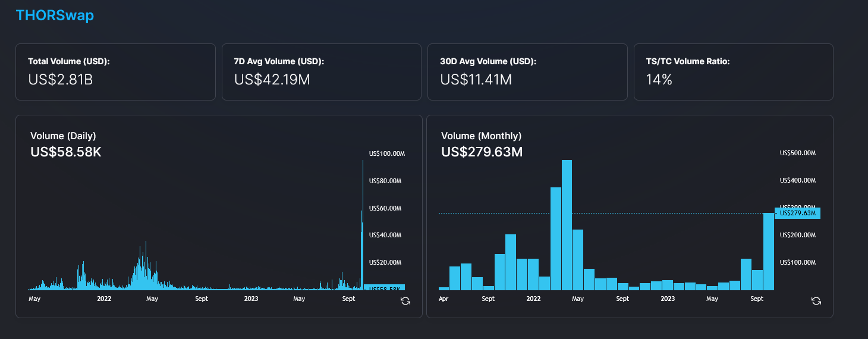Image resolution: width=868 pixels, height=339 pixels.
Task: Click the tallest bar in the Monthly Volume chart
Action: pyautogui.click(x=567, y=226)
